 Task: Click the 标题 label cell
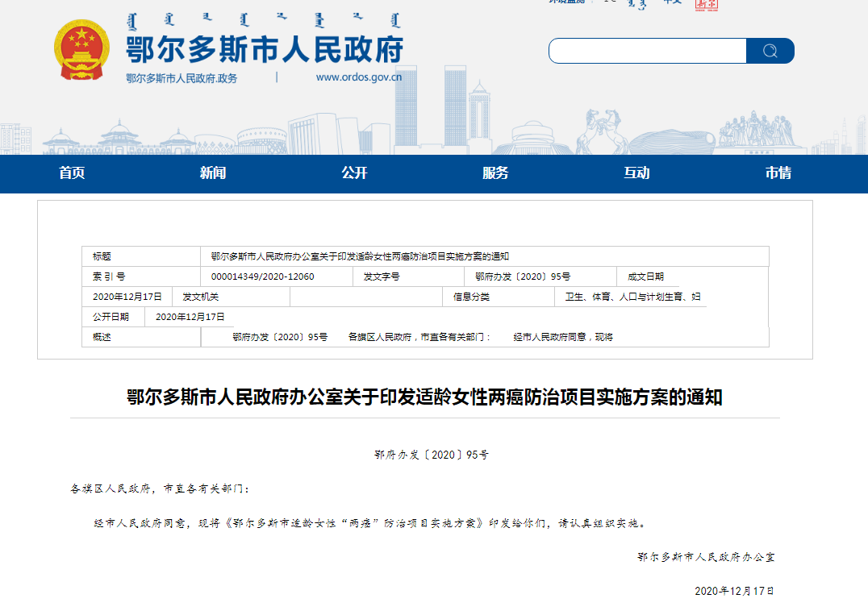[x=141, y=256]
